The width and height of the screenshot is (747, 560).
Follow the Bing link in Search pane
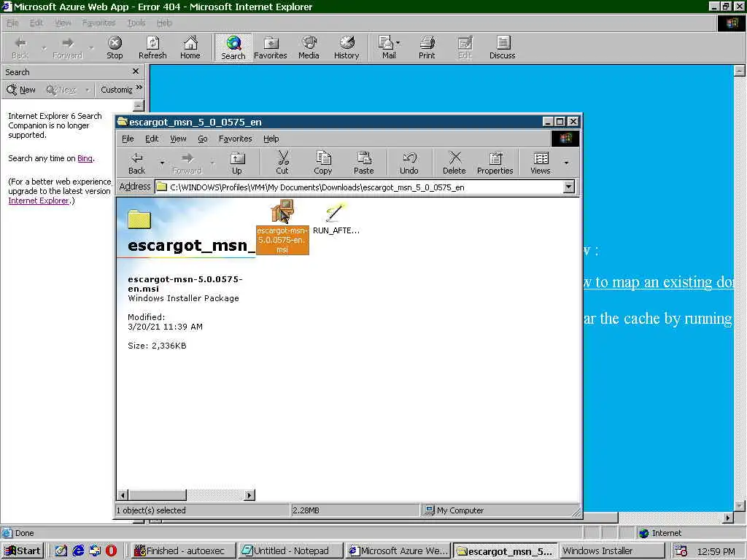click(85, 158)
